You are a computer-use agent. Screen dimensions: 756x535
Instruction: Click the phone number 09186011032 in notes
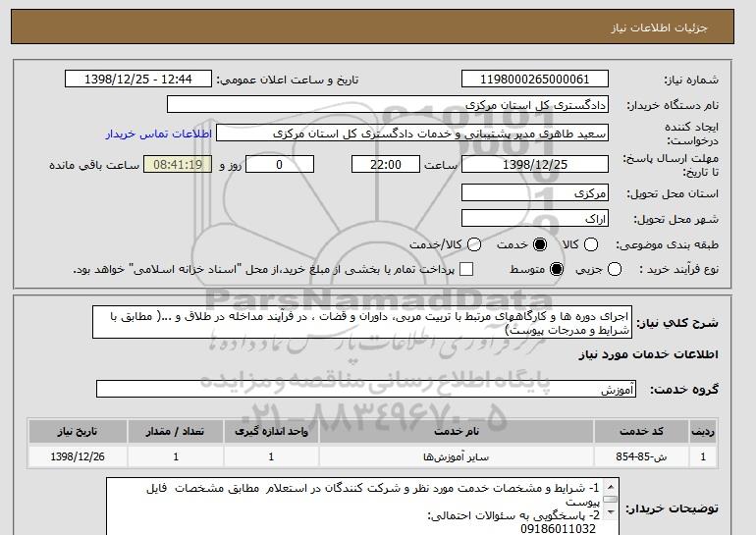[x=558, y=529]
